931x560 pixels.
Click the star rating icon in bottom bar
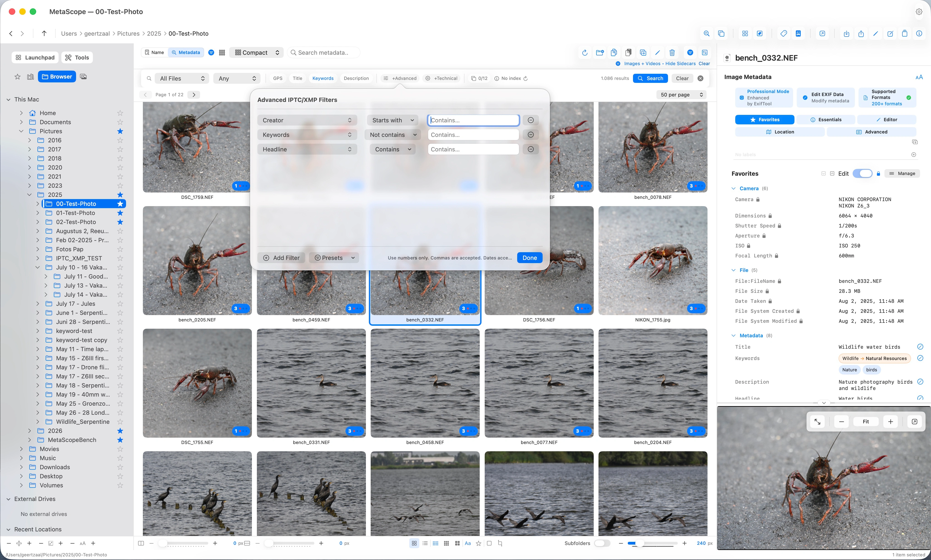479,543
